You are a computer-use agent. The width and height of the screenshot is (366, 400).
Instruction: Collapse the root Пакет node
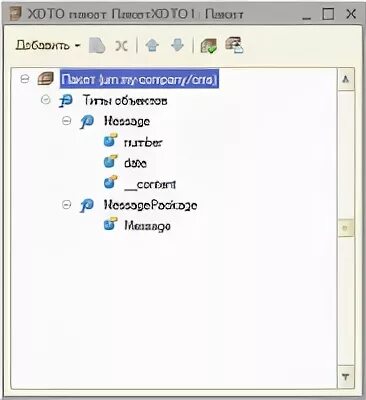point(25,79)
